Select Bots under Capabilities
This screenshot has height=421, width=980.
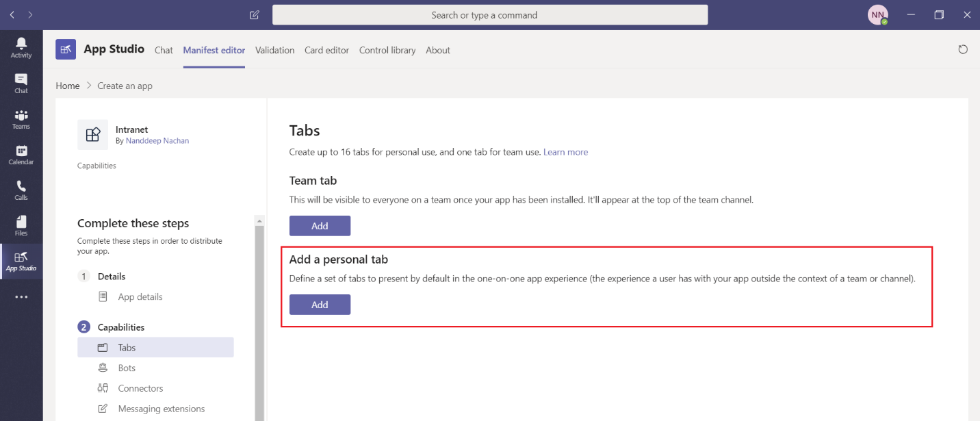[x=127, y=368]
